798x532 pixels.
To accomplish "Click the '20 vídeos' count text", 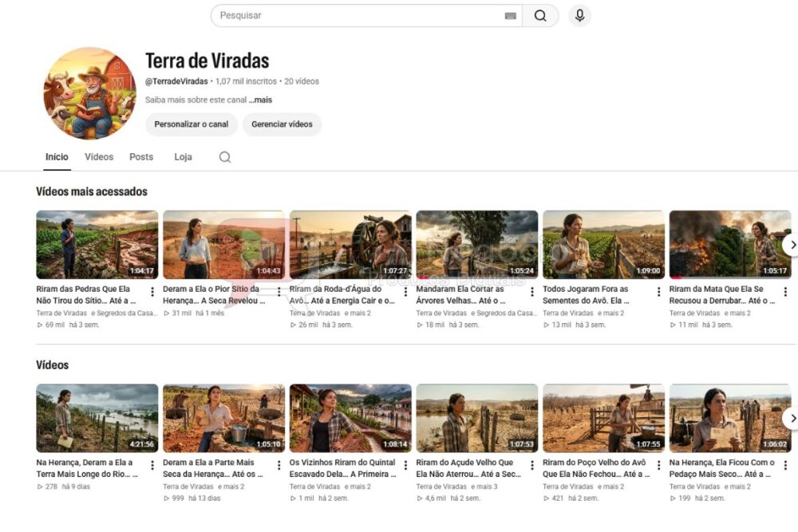I will [302, 81].
